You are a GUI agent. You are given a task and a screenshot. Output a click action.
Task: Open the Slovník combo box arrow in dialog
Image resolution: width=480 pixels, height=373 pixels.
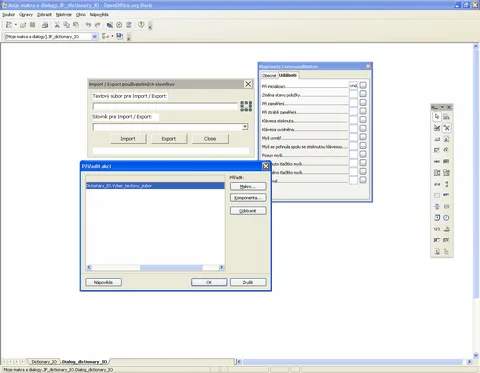click(245, 127)
